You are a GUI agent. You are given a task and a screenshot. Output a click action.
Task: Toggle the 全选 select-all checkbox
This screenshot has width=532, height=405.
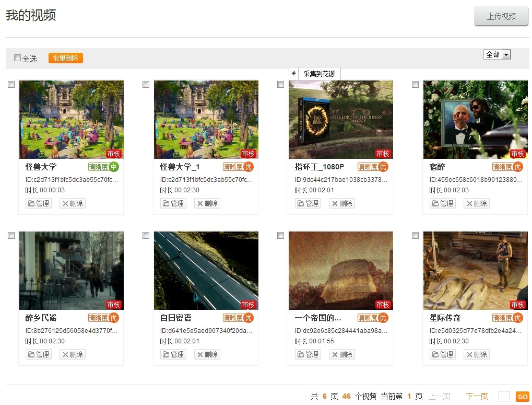pos(17,57)
